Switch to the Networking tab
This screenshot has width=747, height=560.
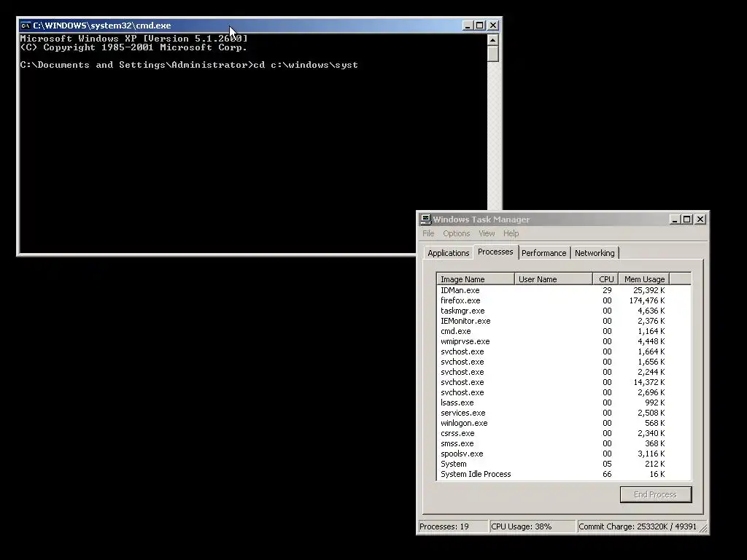click(595, 253)
